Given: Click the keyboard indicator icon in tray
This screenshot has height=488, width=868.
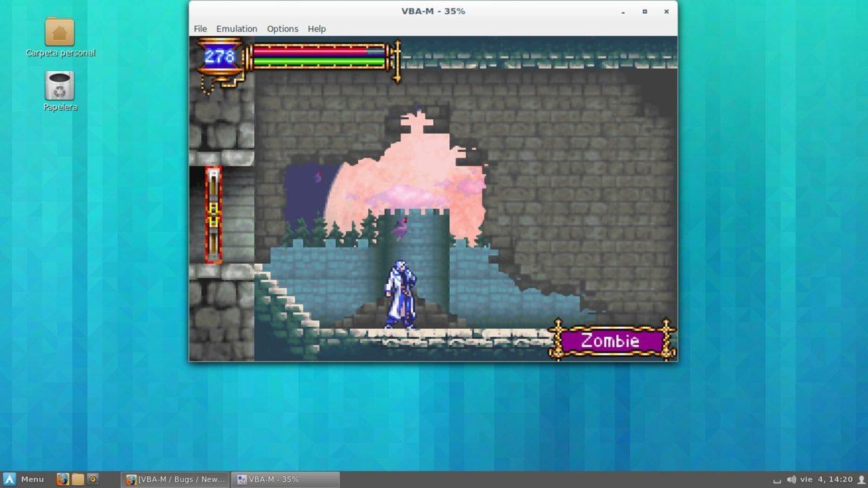Looking at the screenshot, I should click(777, 480).
